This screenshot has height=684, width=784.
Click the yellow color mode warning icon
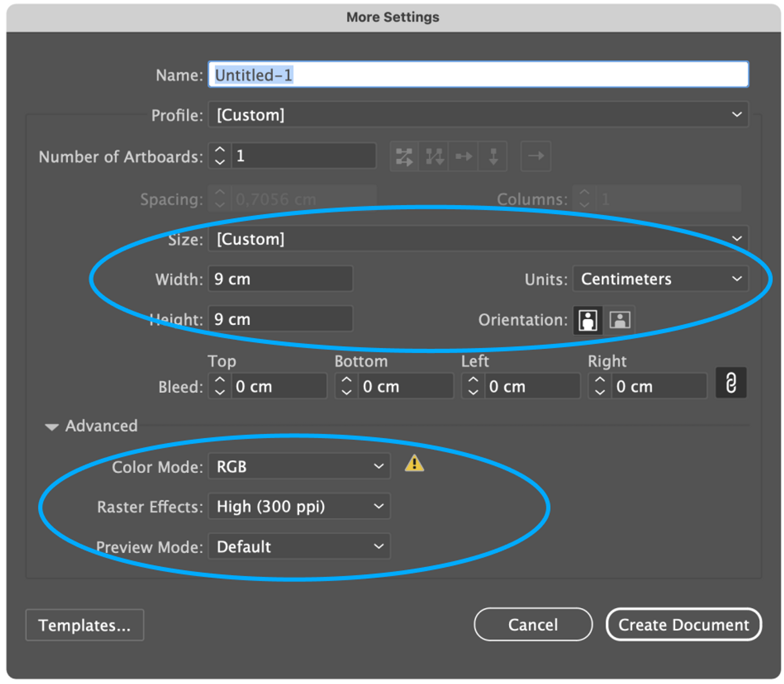[414, 464]
